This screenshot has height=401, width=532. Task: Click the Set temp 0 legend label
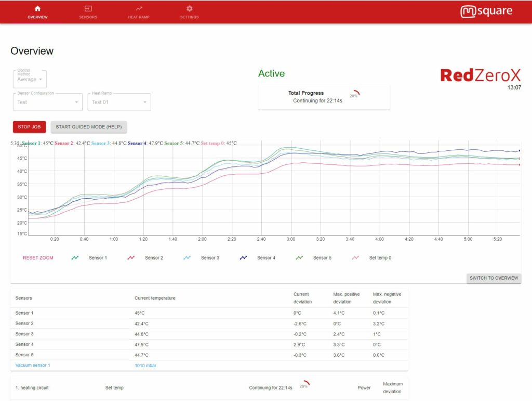point(380,258)
